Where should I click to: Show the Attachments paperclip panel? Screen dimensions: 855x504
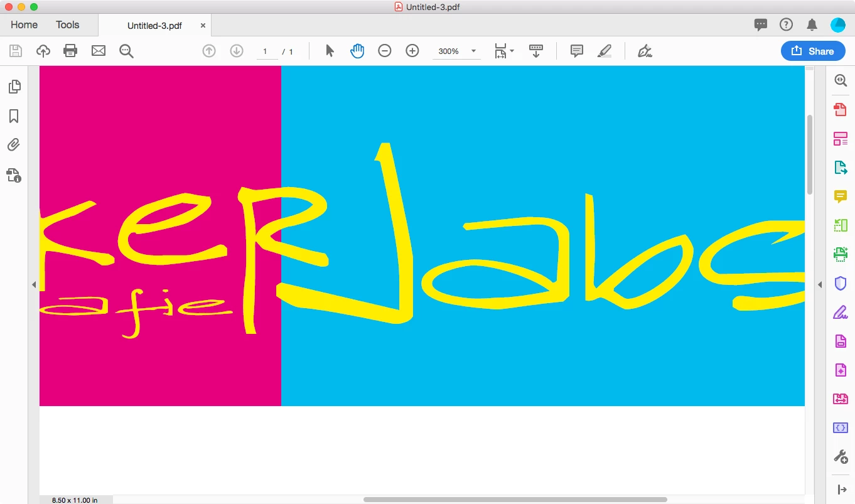click(x=14, y=145)
